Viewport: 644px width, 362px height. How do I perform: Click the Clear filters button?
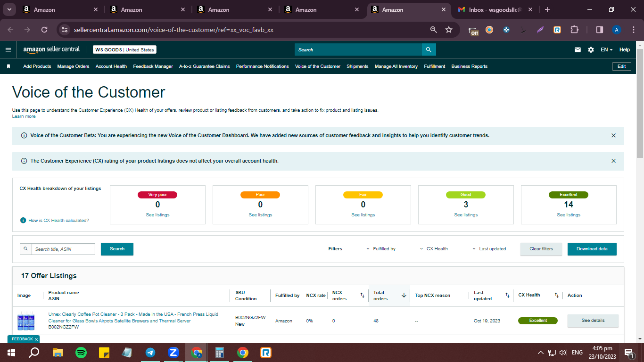(x=541, y=249)
